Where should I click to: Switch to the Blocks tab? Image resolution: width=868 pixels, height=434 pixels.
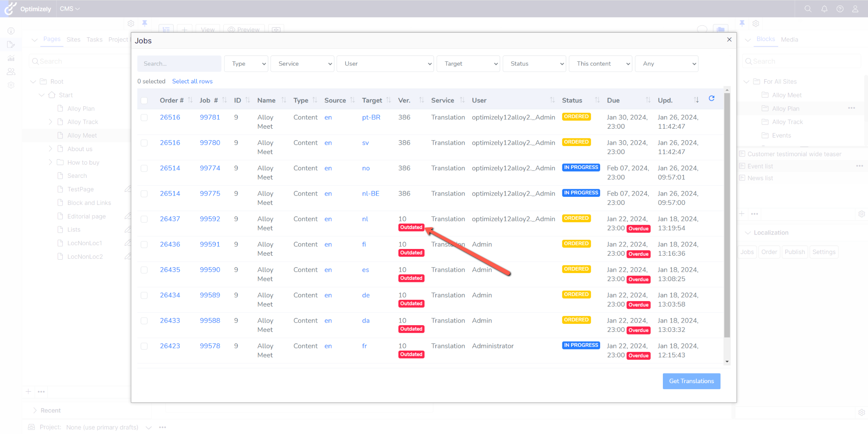pyautogui.click(x=765, y=39)
